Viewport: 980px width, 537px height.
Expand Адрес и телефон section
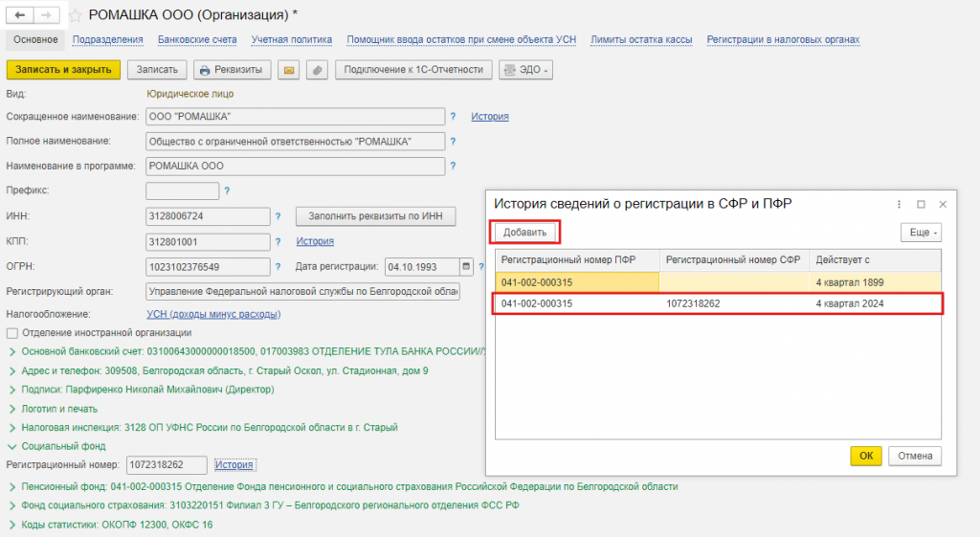click(x=11, y=371)
